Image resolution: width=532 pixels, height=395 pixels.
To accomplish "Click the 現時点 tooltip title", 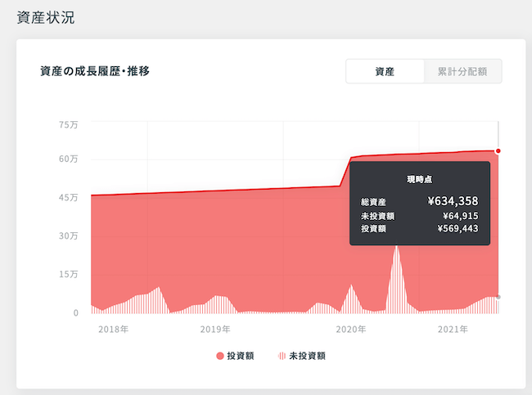I will 420,179.
